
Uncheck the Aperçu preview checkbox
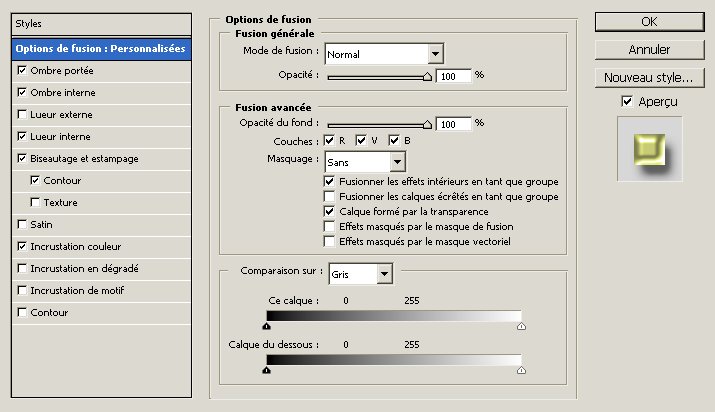pos(627,101)
